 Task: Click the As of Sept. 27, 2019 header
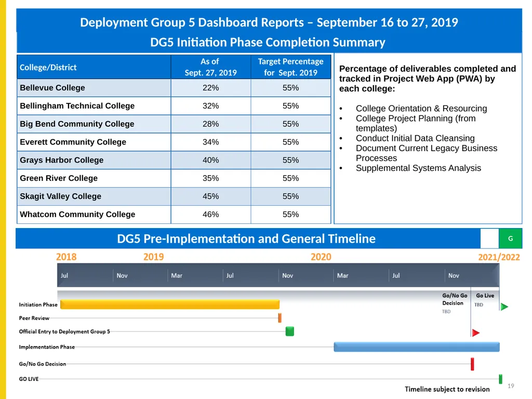[210, 67]
